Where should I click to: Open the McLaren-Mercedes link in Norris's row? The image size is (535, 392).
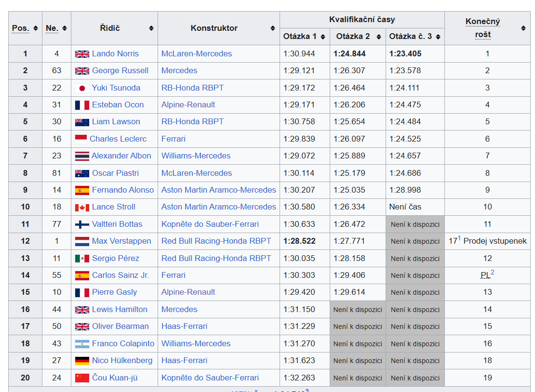pyautogui.click(x=197, y=54)
